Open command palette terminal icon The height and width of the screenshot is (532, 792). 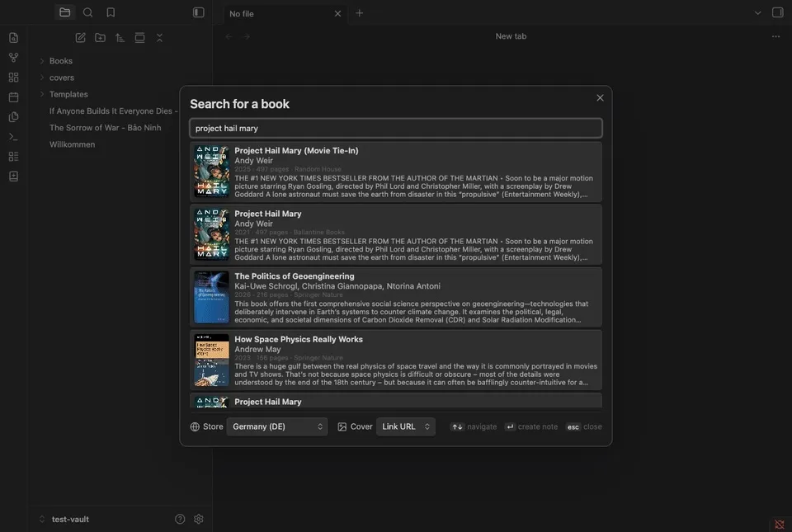[x=14, y=137]
